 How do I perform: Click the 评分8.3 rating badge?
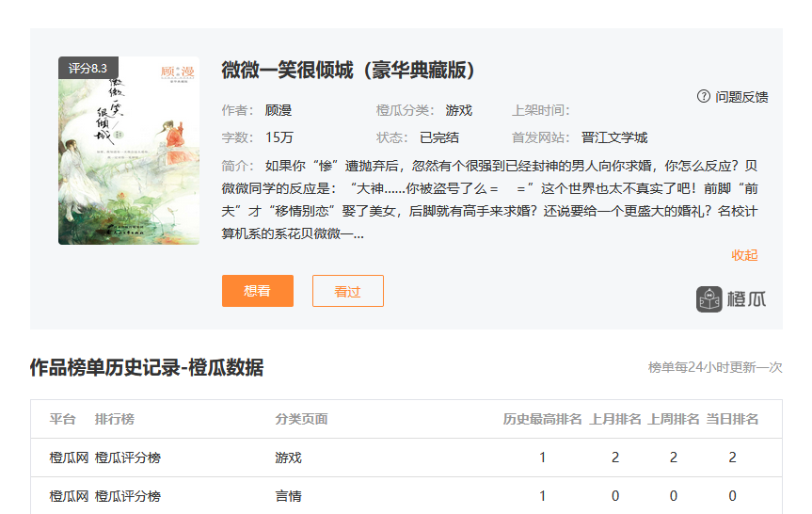88,68
